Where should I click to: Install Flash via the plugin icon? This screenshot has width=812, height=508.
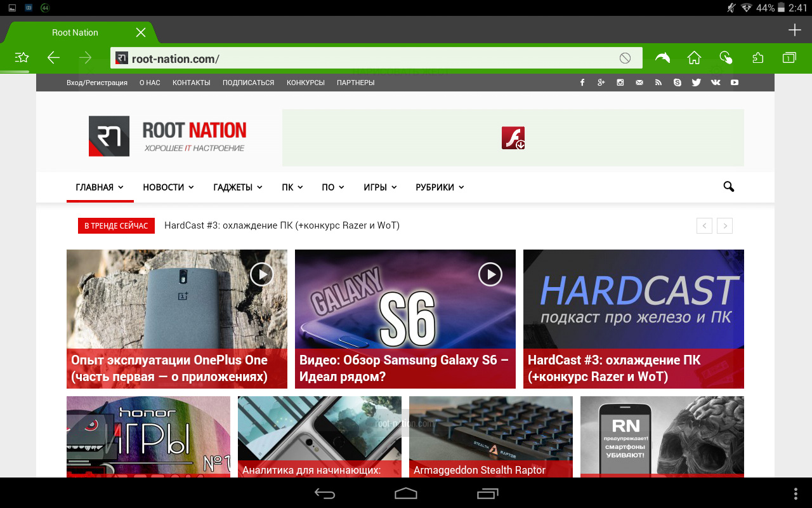[513, 138]
